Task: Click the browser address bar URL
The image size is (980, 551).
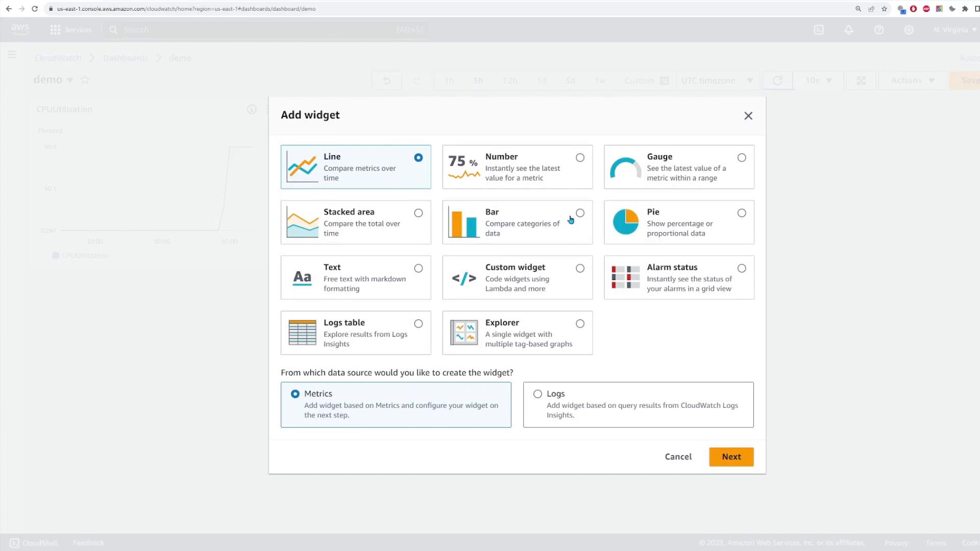Action: coord(186,9)
